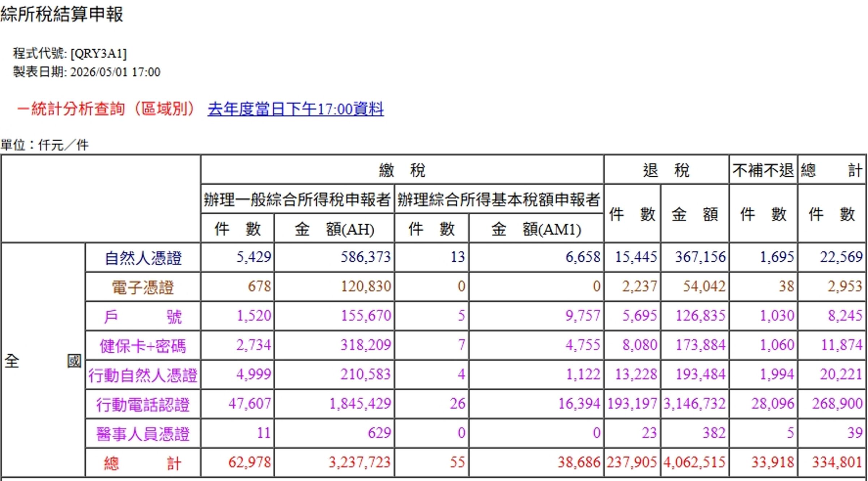Click total value 62,978
The height and width of the screenshot is (481, 868).
[250, 462]
